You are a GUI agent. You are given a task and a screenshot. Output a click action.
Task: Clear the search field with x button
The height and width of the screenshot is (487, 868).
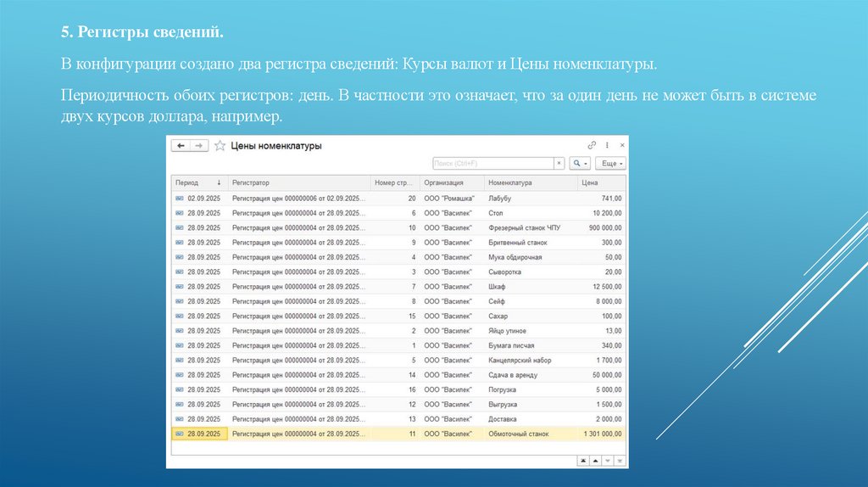[559, 164]
